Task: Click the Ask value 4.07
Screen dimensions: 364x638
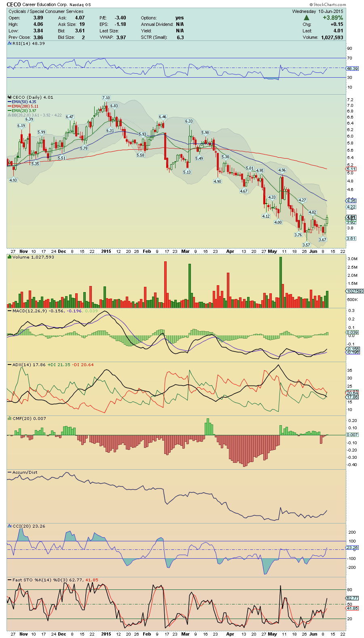Action: [x=80, y=18]
